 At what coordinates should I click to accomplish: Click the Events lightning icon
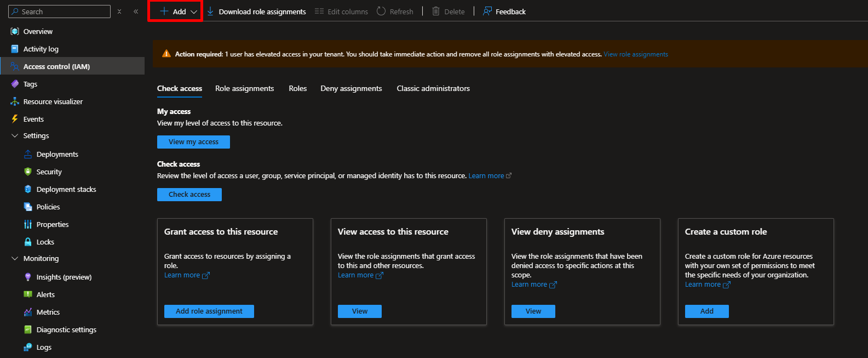[x=15, y=119]
